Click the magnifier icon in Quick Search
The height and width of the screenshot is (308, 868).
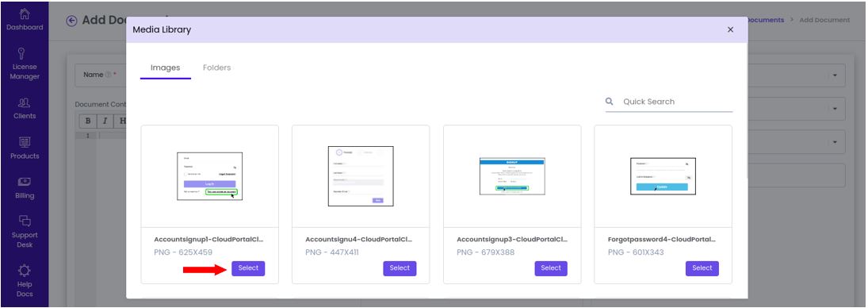pyautogui.click(x=610, y=102)
